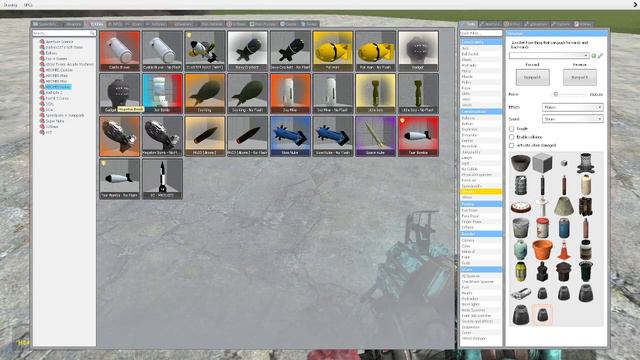Viewport: 640px width, 360px height.
Task: Tick Activate when damaged checkbox
Action: 511,145
